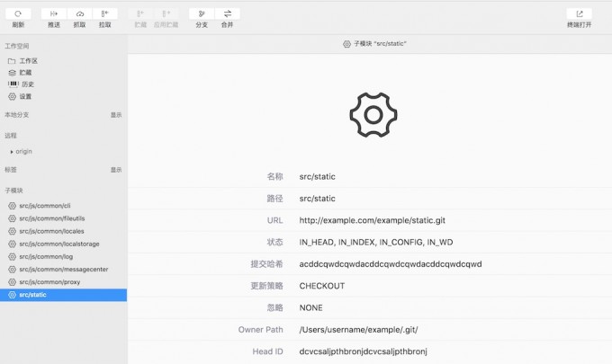Viewport: 612px width, 364px height.
Task: Click the Owner Path /Users/username/example/.git/
Action: 359,330
